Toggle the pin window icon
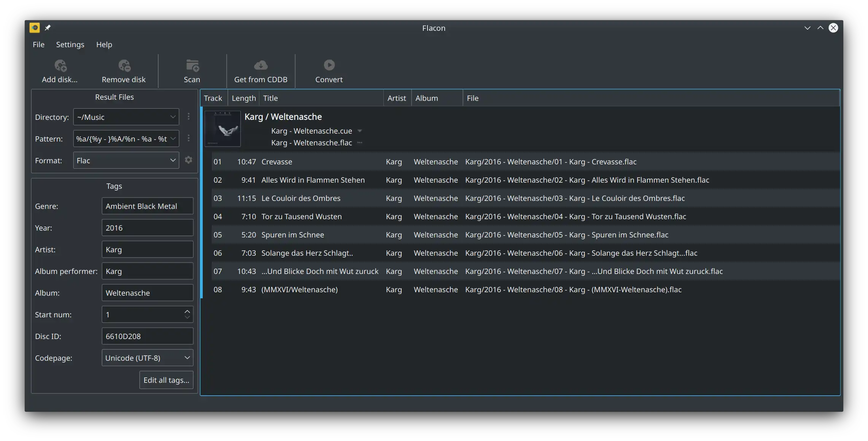 pos(48,28)
